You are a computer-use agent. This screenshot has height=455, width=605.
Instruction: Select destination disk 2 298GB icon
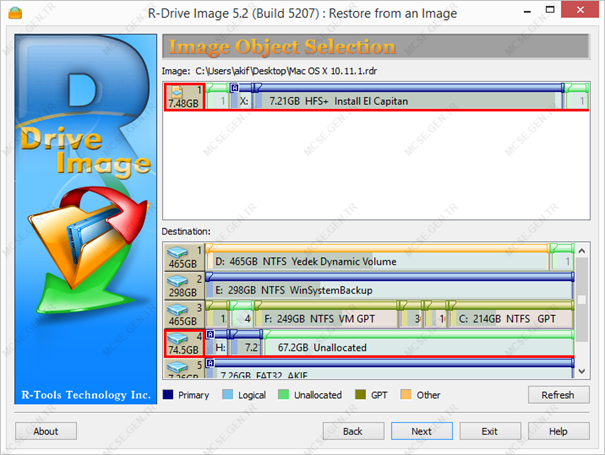(184, 286)
